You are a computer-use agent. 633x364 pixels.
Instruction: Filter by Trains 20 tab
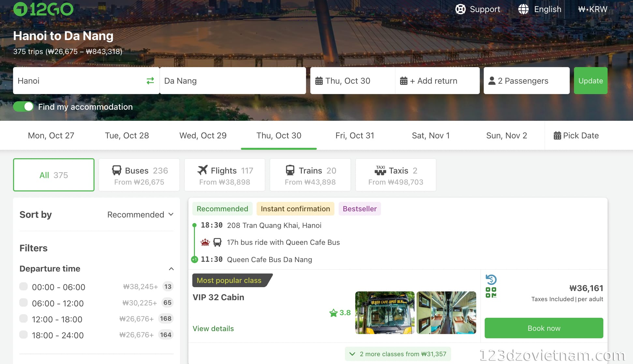coord(310,175)
